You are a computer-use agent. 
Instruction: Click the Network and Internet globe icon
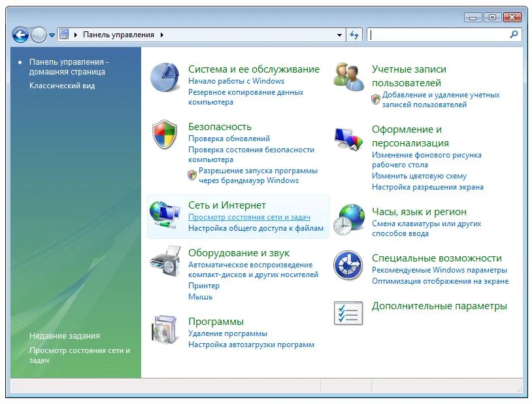coord(165,215)
